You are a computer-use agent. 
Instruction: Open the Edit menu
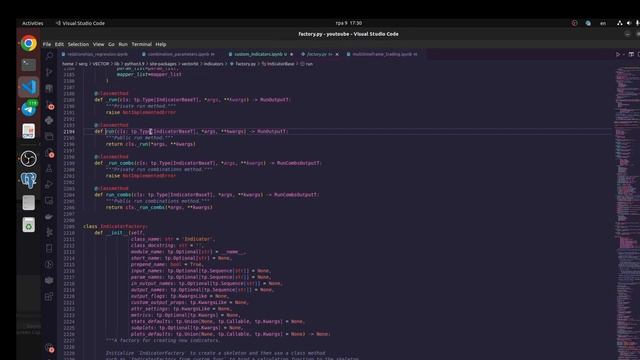[59, 44]
